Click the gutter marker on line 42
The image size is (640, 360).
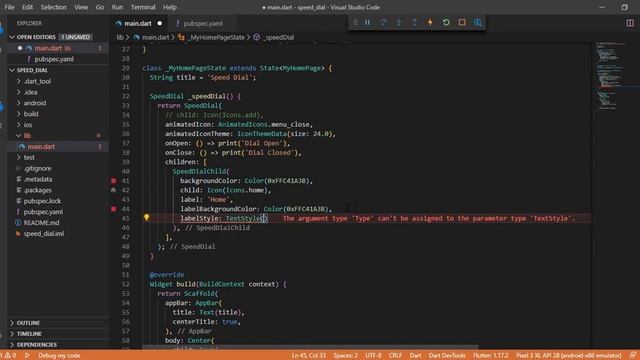coord(113,190)
